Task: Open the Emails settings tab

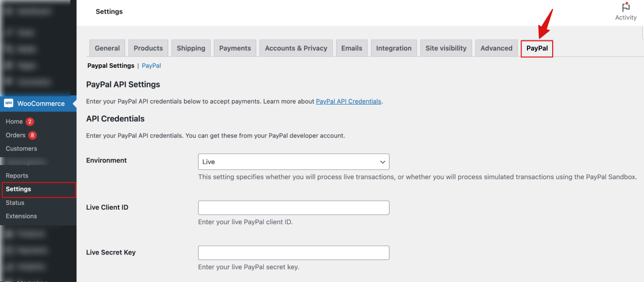Action: pos(351,48)
